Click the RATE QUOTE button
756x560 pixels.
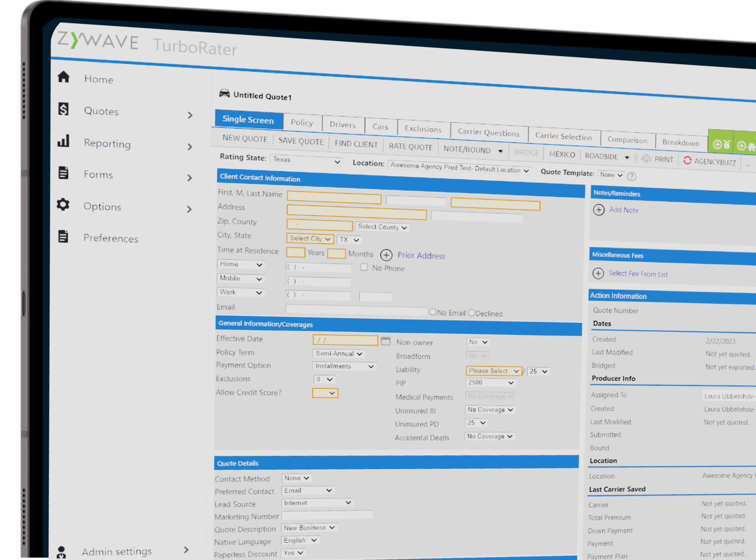tap(410, 146)
